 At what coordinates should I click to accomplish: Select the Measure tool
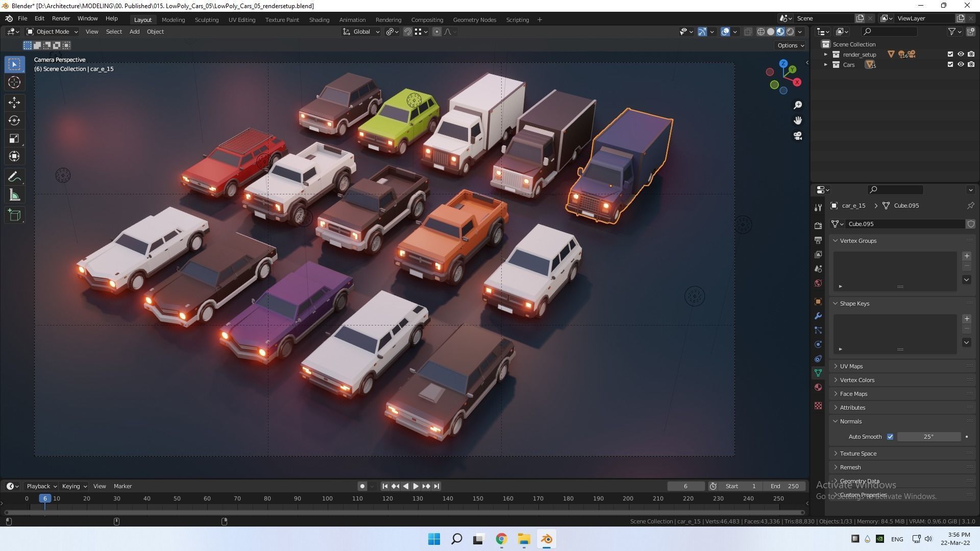pyautogui.click(x=14, y=195)
